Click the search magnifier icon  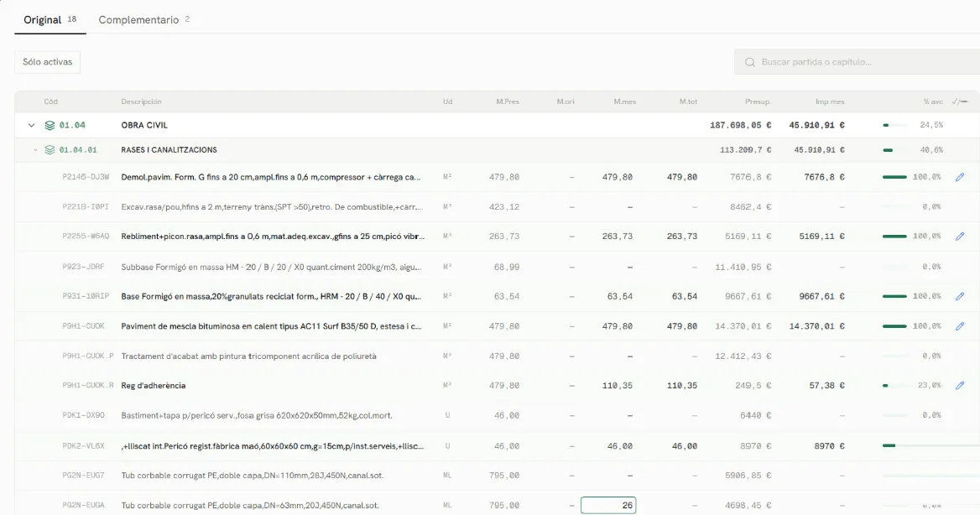[x=749, y=62]
